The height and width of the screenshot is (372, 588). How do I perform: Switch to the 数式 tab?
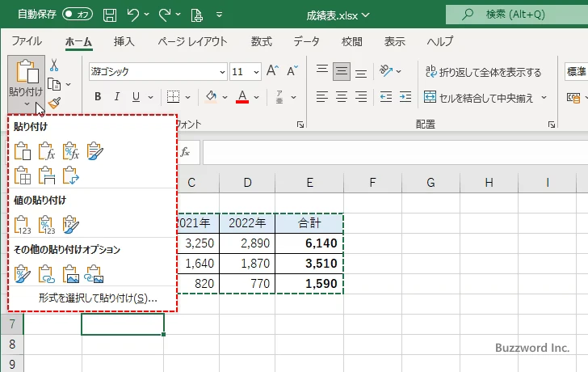point(262,41)
